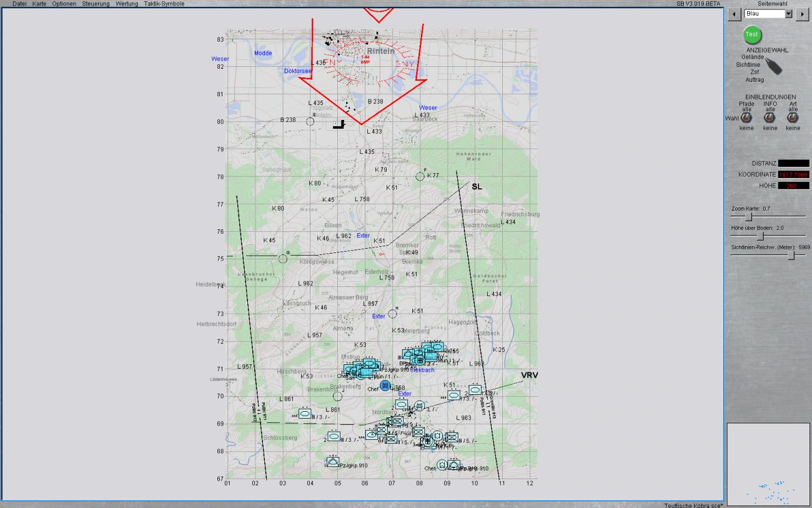The height and width of the screenshot is (508, 812).
Task: Click the red T-84 BMP enemy marker
Action: pyautogui.click(x=365, y=59)
